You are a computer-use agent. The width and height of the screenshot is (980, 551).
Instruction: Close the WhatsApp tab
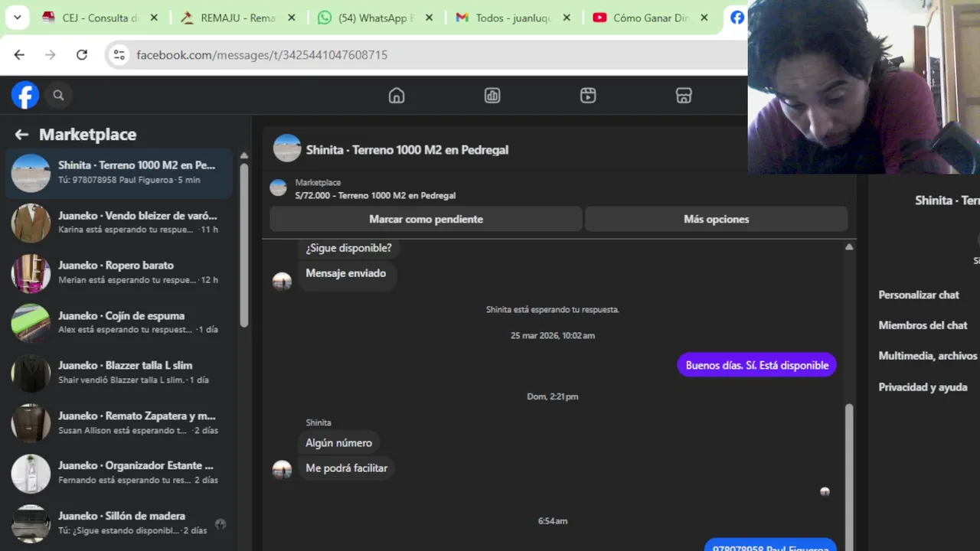pyautogui.click(x=429, y=18)
